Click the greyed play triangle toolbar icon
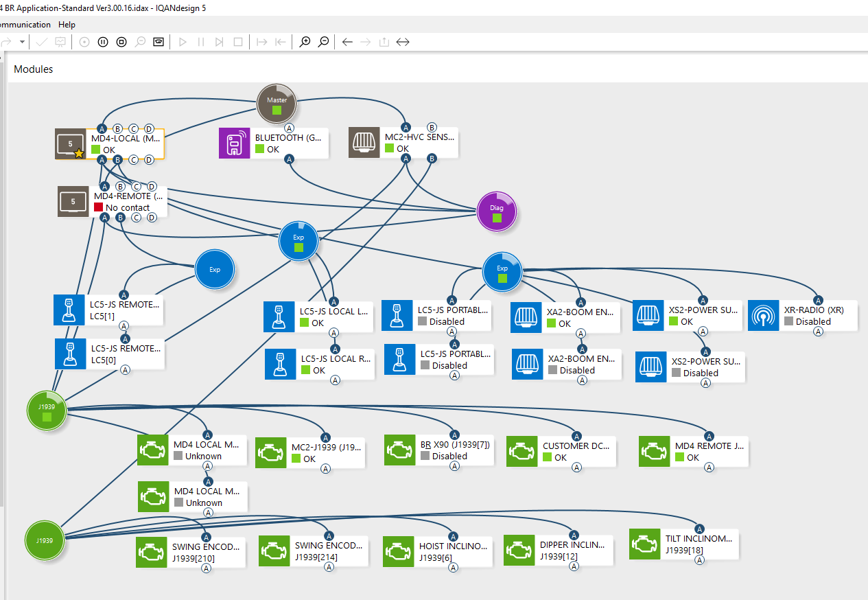Image resolution: width=868 pixels, height=600 pixels. (x=183, y=42)
